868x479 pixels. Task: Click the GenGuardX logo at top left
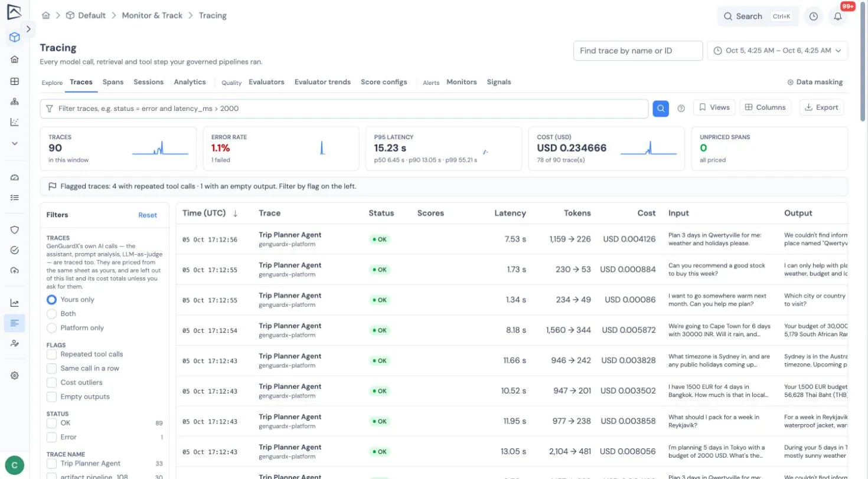[14, 12]
